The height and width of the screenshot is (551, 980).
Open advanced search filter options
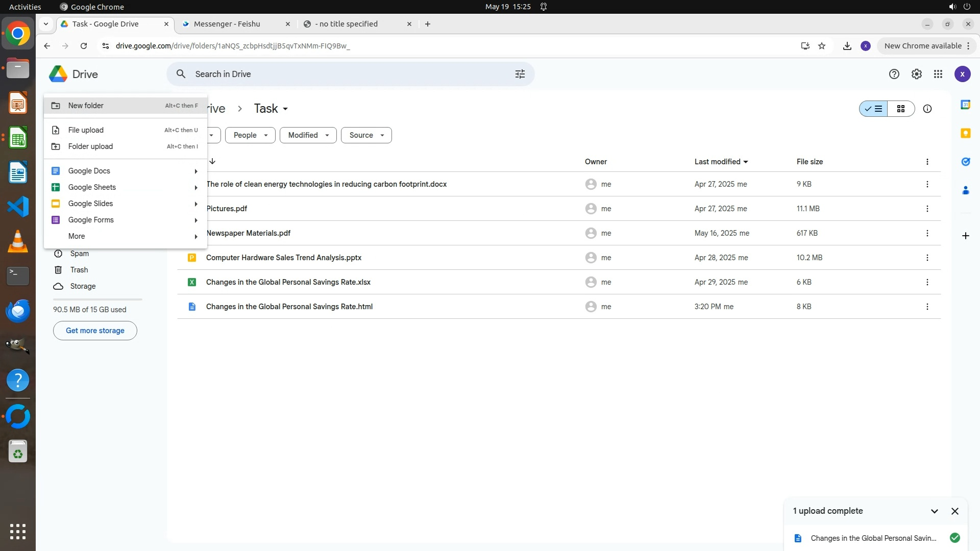[520, 74]
